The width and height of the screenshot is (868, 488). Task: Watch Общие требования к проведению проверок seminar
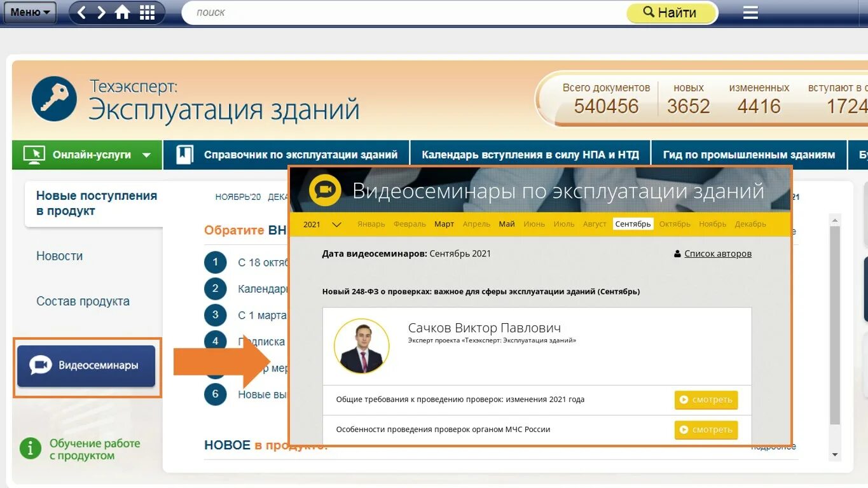point(706,400)
